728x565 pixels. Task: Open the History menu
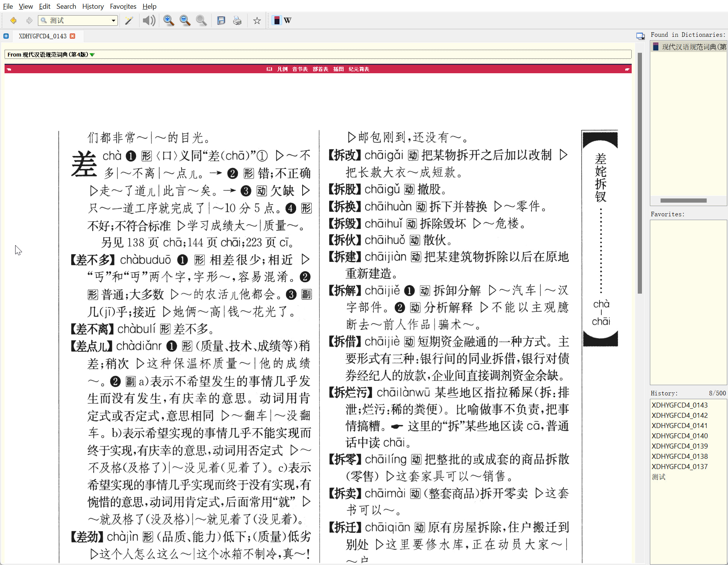click(93, 6)
